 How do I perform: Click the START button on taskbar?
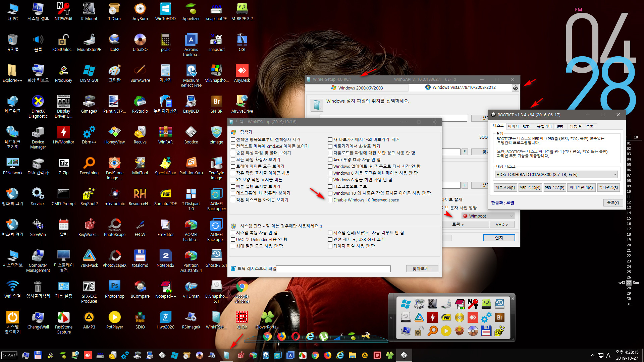[9, 355]
